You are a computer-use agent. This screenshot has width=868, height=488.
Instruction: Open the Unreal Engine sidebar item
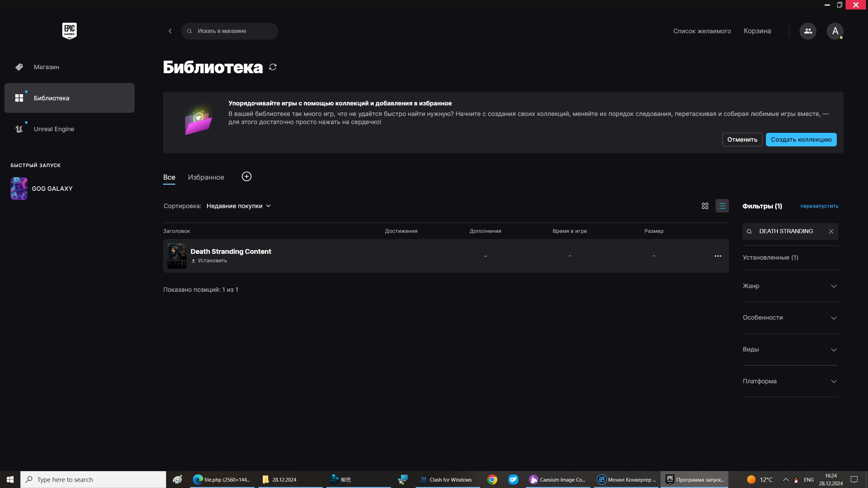coord(54,129)
